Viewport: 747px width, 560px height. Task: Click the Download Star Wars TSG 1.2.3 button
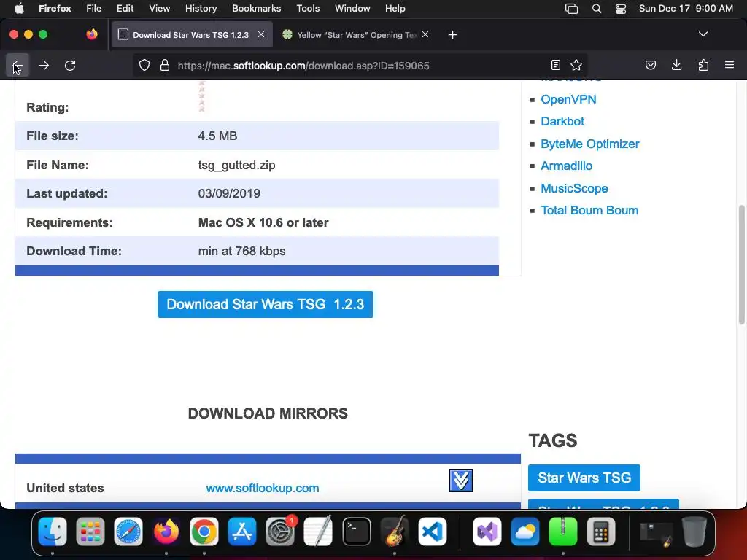click(x=266, y=304)
